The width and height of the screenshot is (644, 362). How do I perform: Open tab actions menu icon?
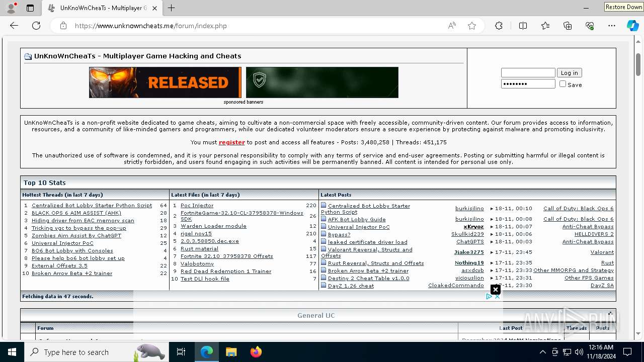pos(30,8)
